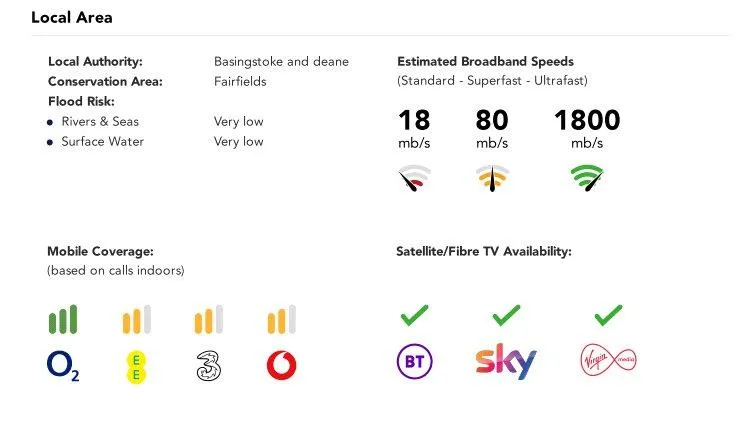
Task: Click the Local Area heading
Action: pos(72,18)
